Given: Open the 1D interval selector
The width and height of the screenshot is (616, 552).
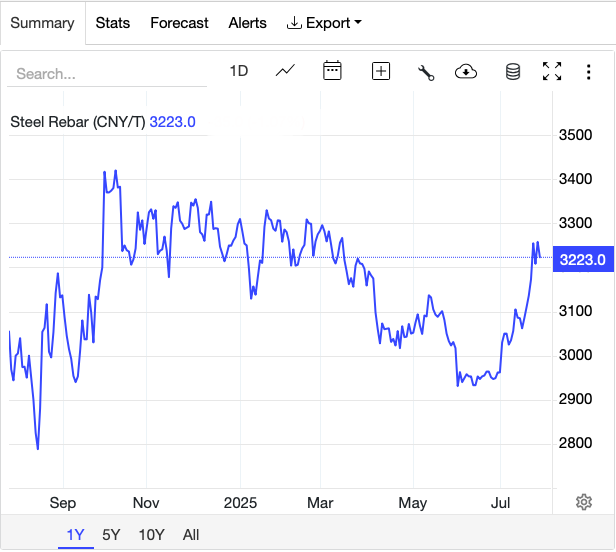Looking at the screenshot, I should [x=238, y=71].
